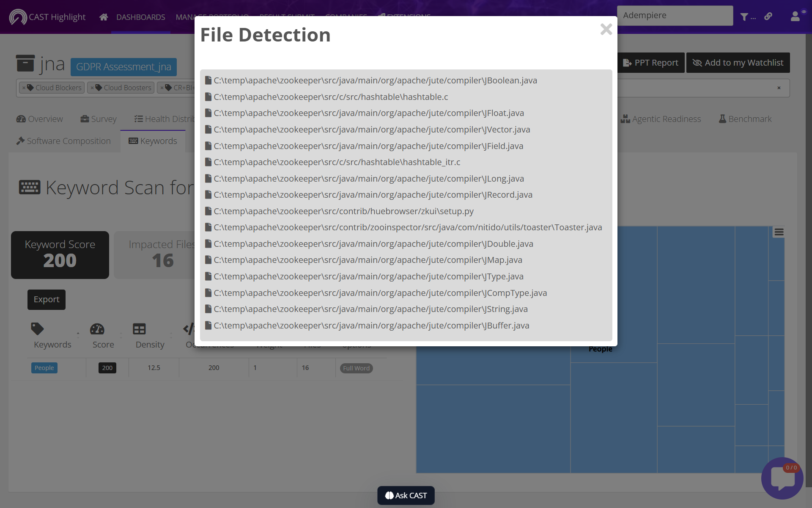Click the PPT Report button
The width and height of the screenshot is (812, 508).
(651, 63)
